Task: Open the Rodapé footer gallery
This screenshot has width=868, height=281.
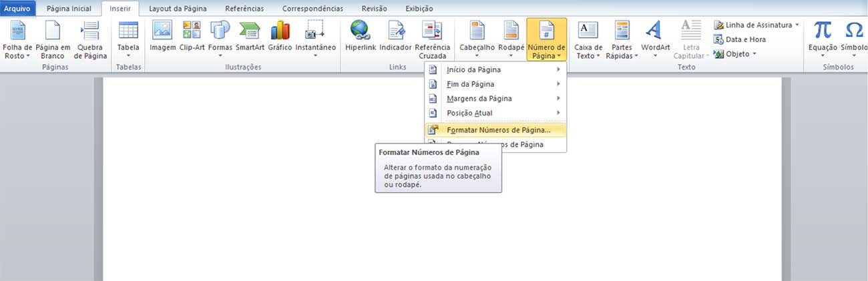Action: pos(511,39)
